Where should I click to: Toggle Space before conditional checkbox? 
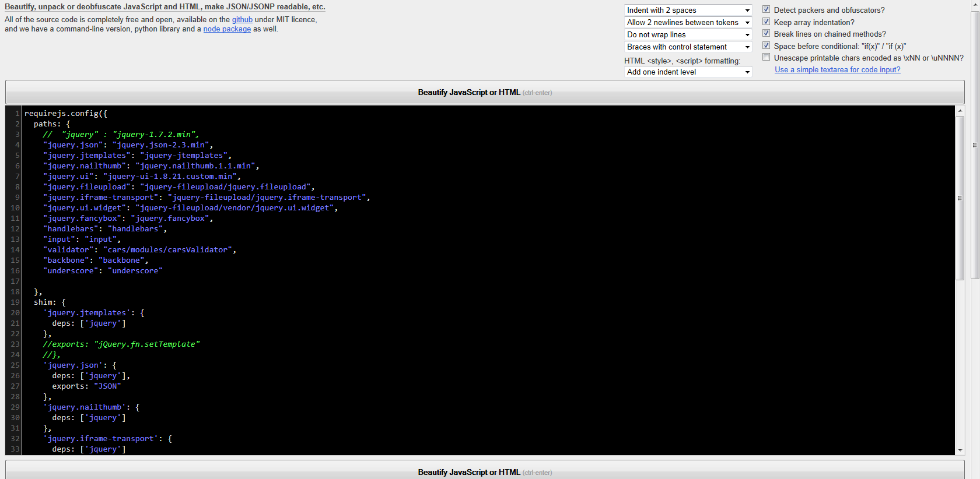click(x=766, y=45)
